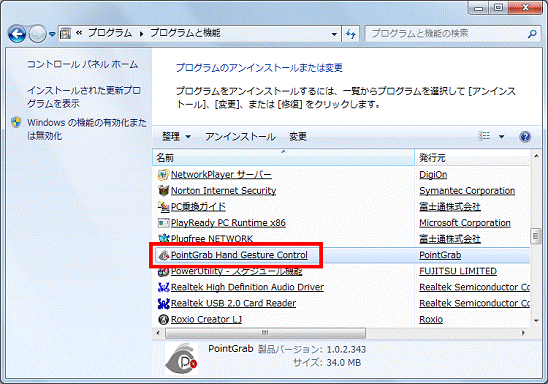Click the PointGrab logo in details pane
This screenshot has height=384, width=548.
pyautogui.click(x=181, y=358)
